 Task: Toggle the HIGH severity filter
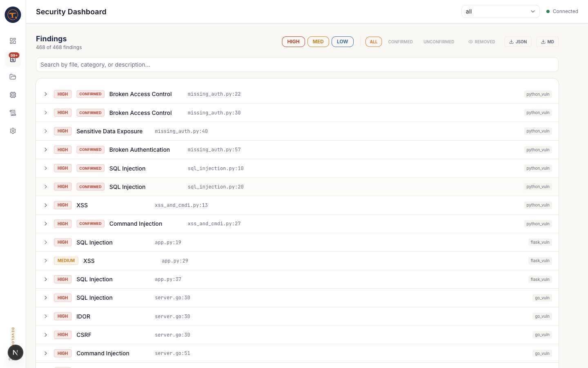293,42
